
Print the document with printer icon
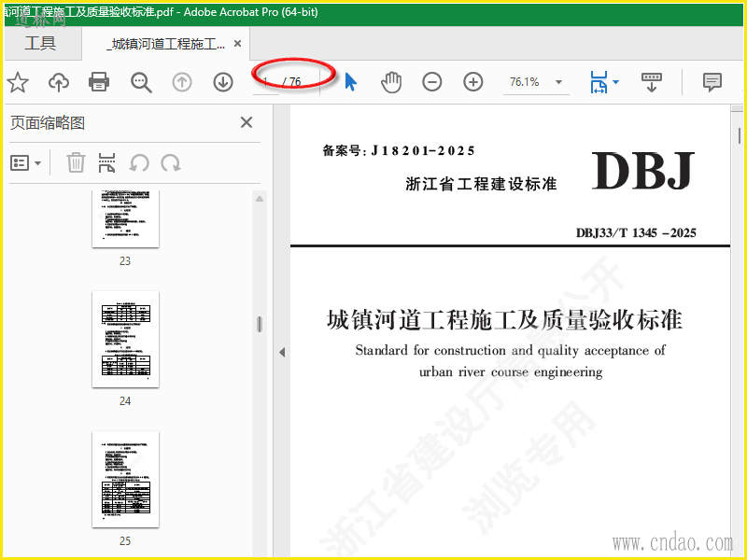(x=99, y=82)
